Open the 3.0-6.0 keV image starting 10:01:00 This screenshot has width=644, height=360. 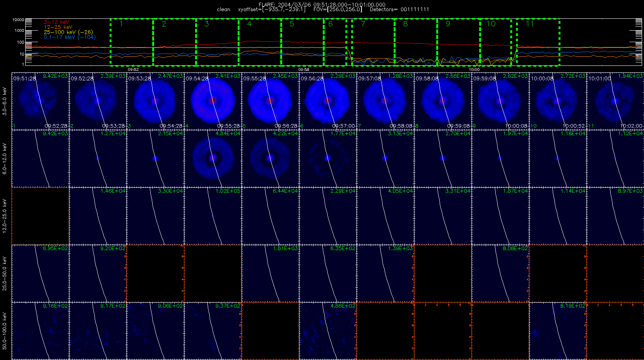coord(615,101)
